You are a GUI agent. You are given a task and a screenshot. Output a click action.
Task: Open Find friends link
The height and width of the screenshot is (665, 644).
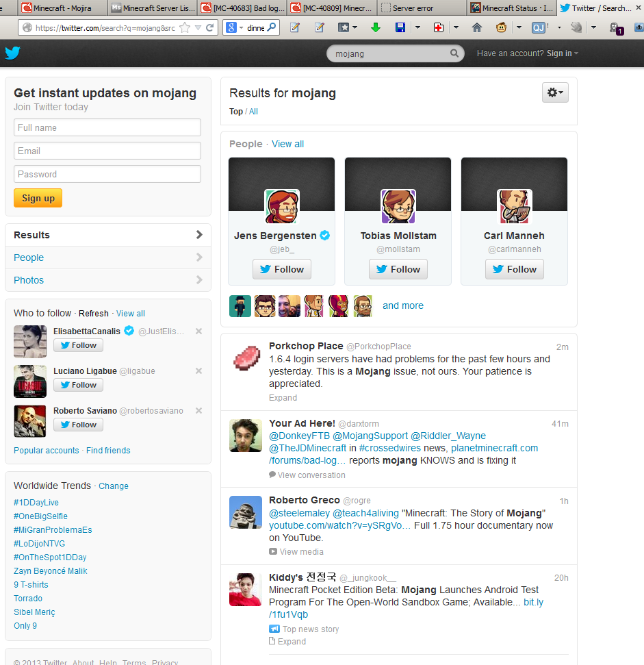click(108, 451)
